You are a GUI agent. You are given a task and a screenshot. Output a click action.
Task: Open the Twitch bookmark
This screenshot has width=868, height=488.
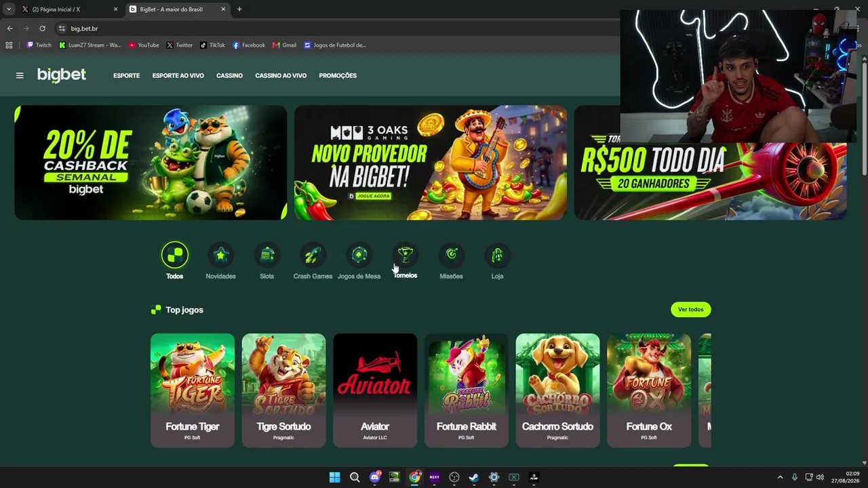39,45
